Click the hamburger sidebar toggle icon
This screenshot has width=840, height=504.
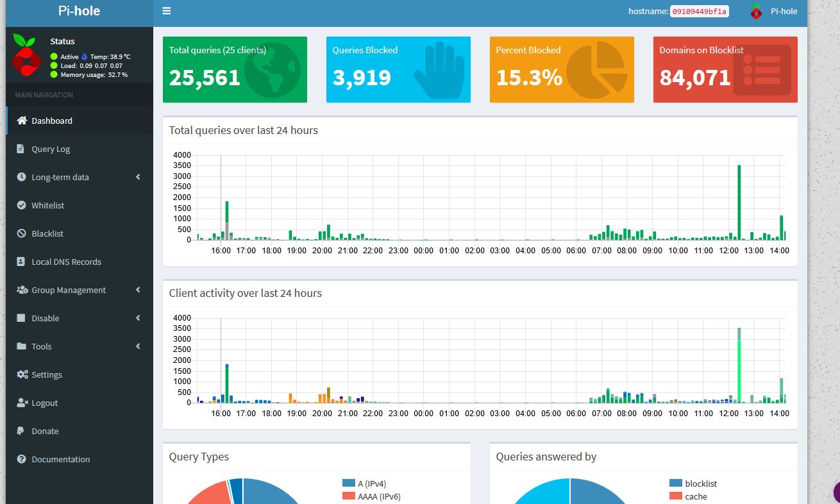[x=167, y=11]
